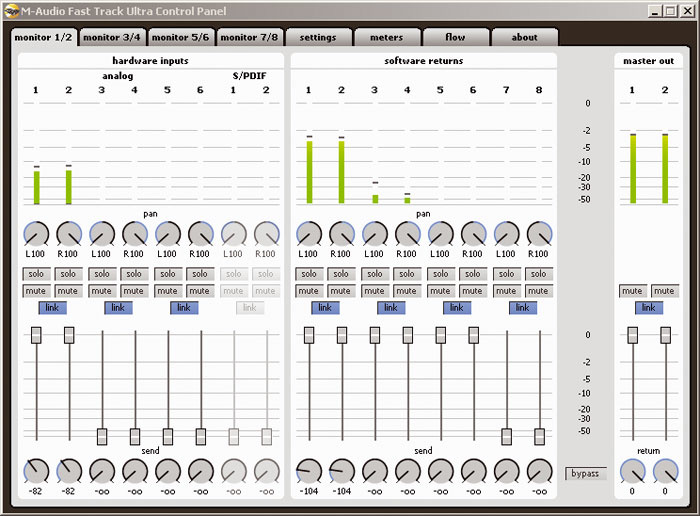Mute master out channel 1
The width and height of the screenshot is (700, 516).
click(x=632, y=291)
